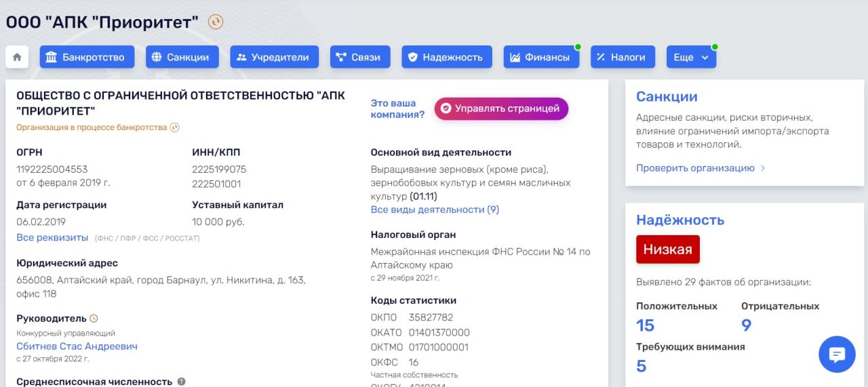Switch to the Учредители tab
The image size is (868, 387).
tap(274, 57)
